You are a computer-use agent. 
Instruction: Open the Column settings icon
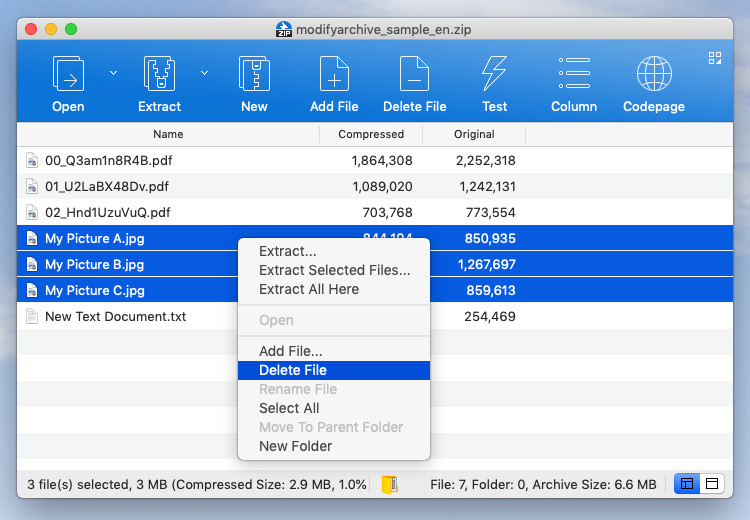[574, 75]
